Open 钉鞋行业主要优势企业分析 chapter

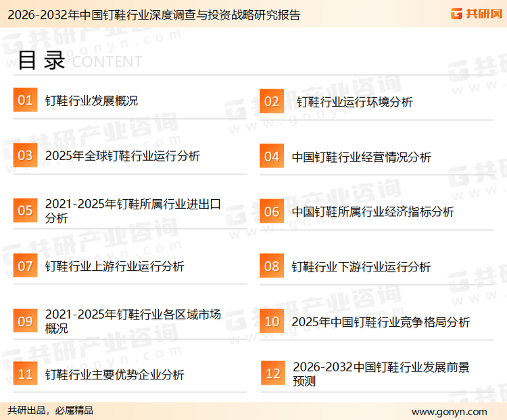point(114,375)
